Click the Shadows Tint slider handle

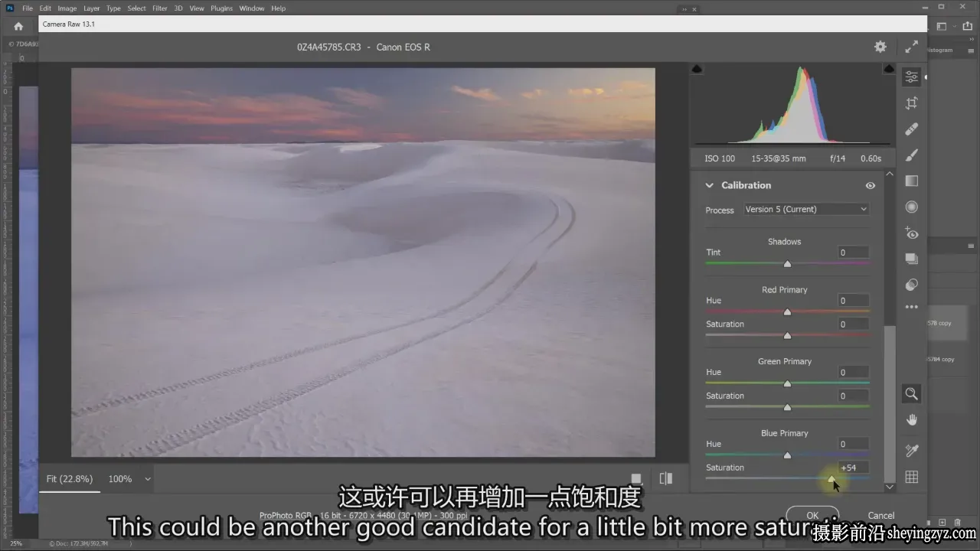(x=787, y=263)
